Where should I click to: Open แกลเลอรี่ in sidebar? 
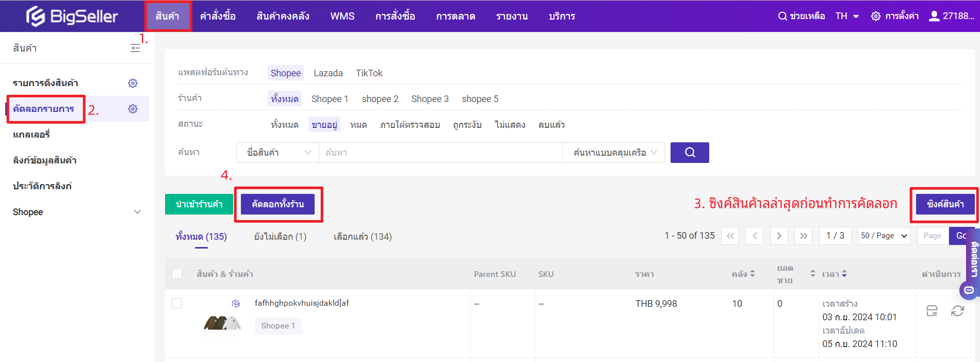point(31,135)
